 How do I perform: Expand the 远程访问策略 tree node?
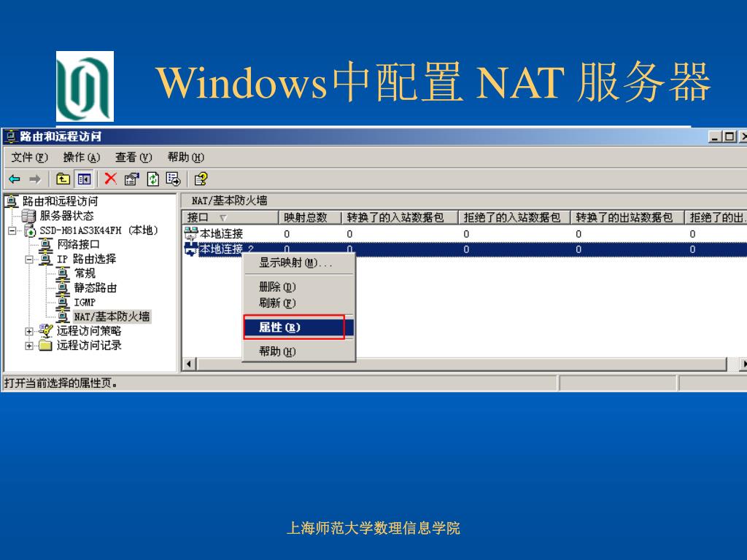pyautogui.click(x=29, y=332)
